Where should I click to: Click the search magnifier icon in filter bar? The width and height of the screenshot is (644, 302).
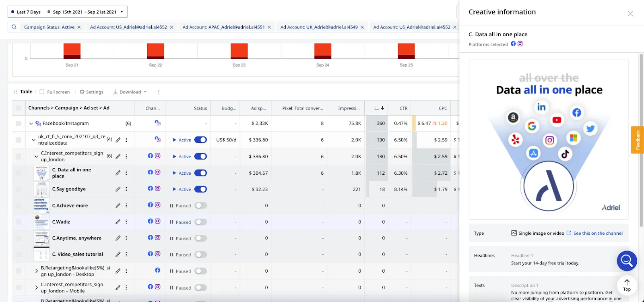tap(14, 27)
